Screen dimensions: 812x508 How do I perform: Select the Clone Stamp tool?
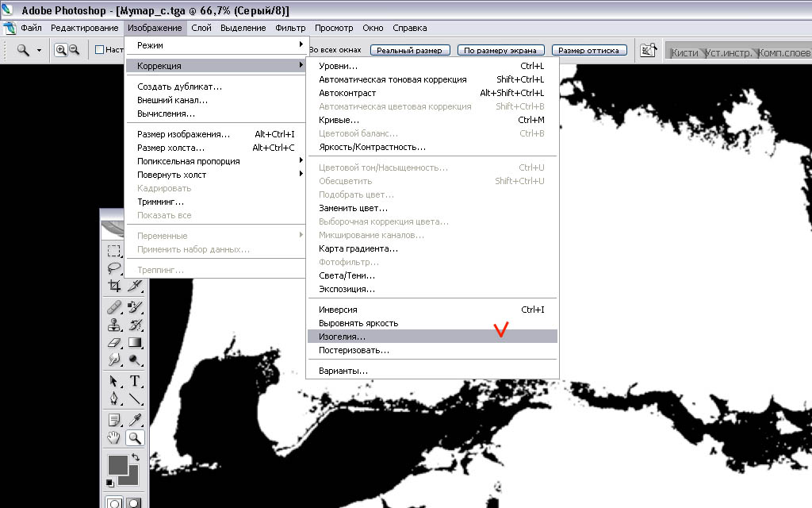[114, 325]
